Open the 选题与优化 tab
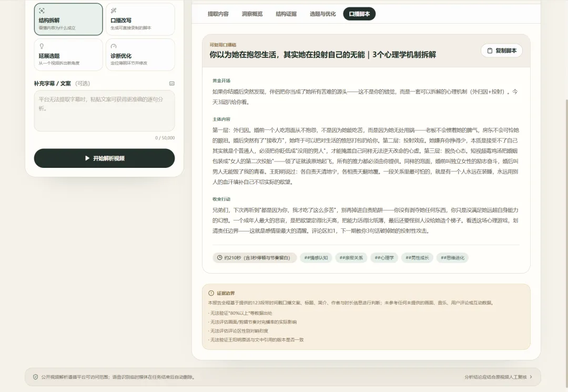The height and width of the screenshot is (392, 568). coord(322,14)
